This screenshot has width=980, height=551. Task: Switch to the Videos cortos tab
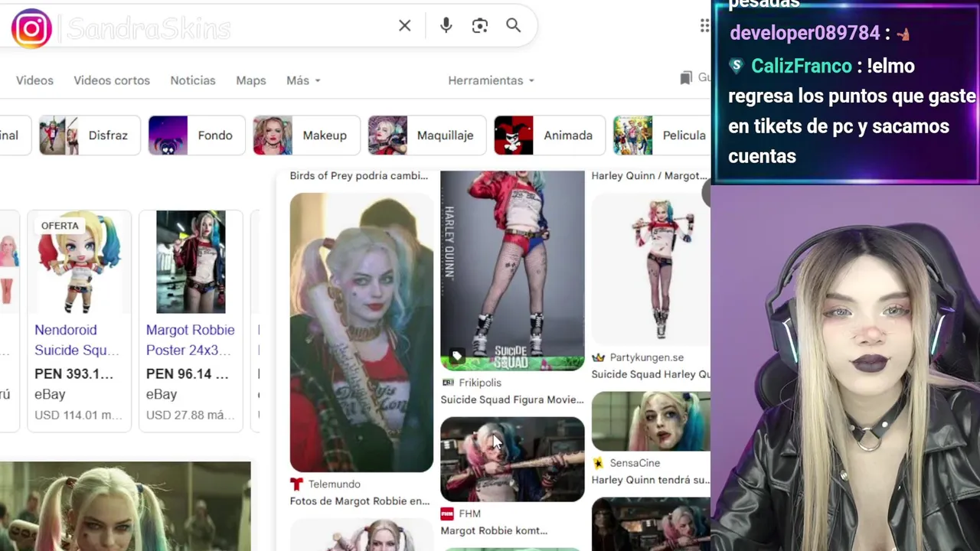point(112,80)
